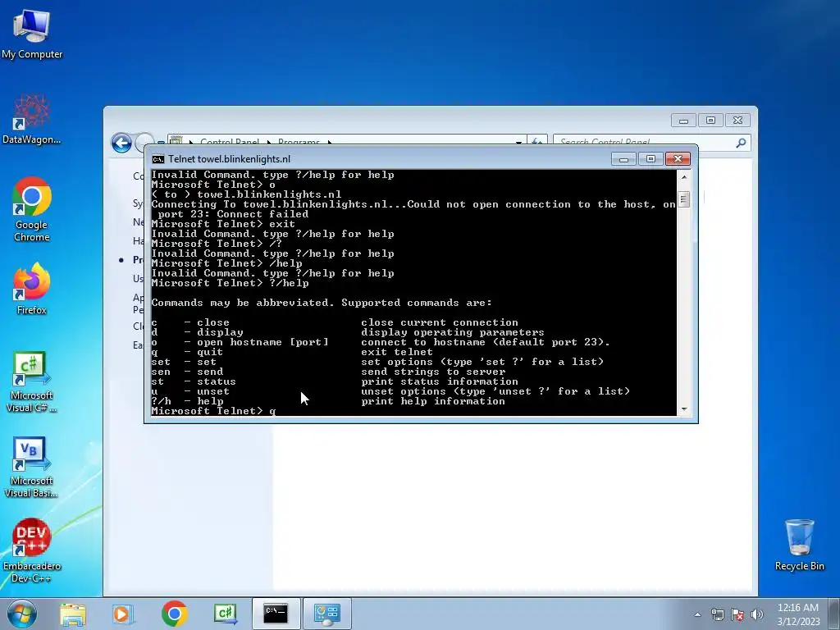Open Action Center flag icon
The width and height of the screenshot is (840, 630).
point(737,614)
